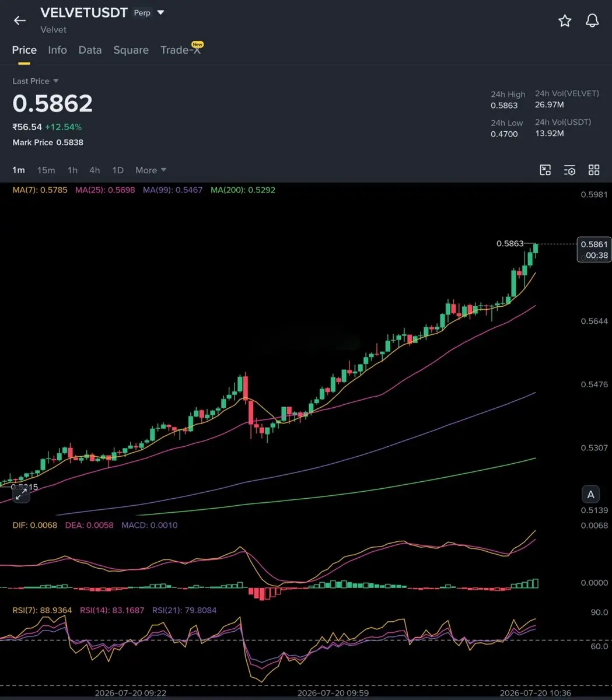
Task: Expand the chart to fullscreen
Action: point(21,494)
